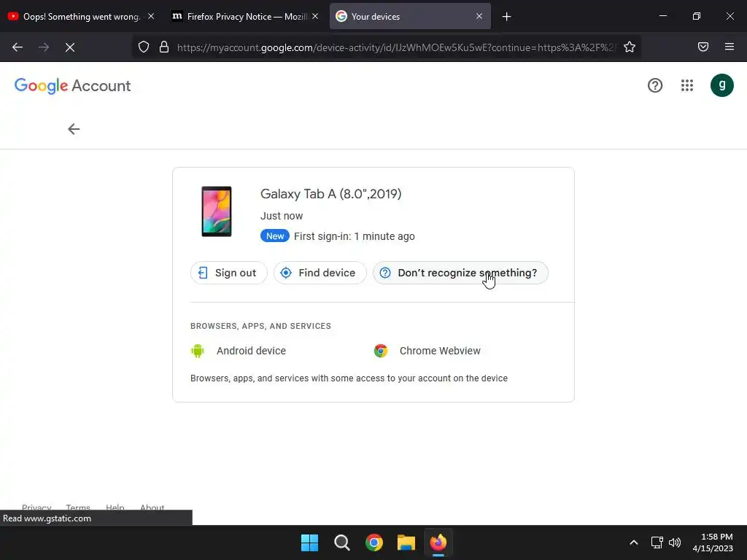Click the green Android device icon
This screenshot has height=560, width=747.
pyautogui.click(x=197, y=351)
